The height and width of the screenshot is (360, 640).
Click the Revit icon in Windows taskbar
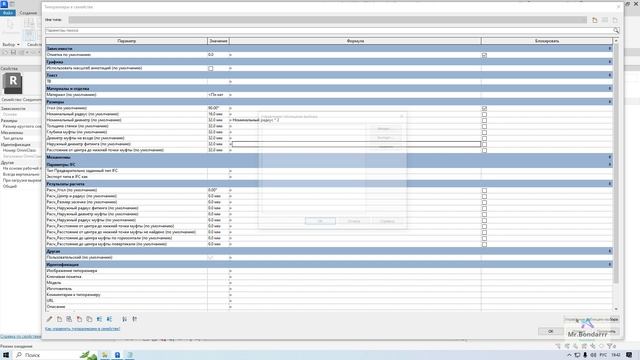click(x=117, y=355)
